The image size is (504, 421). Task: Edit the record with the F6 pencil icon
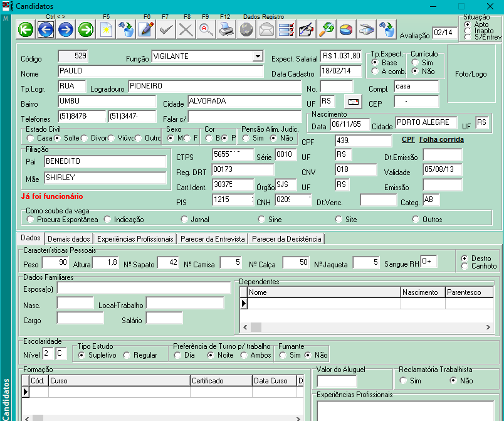point(146,30)
